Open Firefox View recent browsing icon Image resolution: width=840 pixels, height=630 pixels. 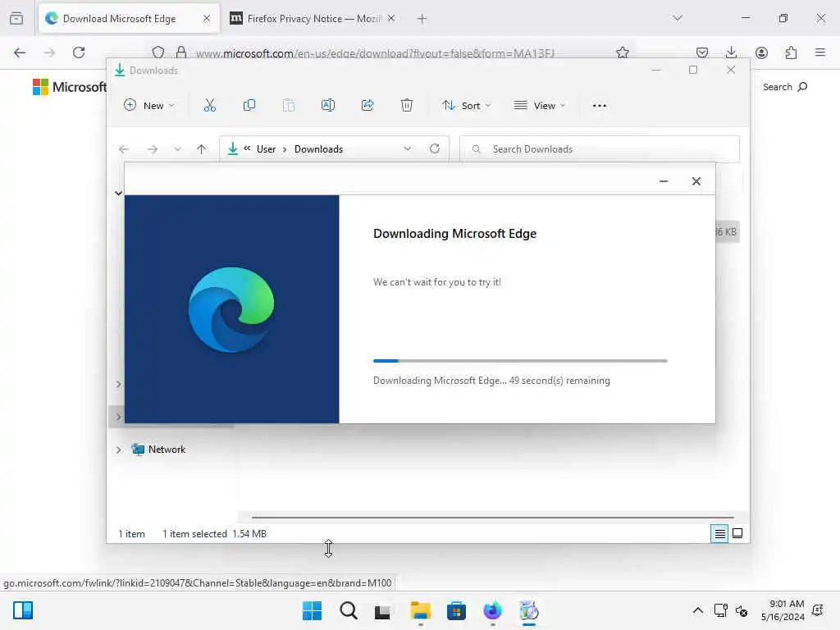(x=16, y=19)
